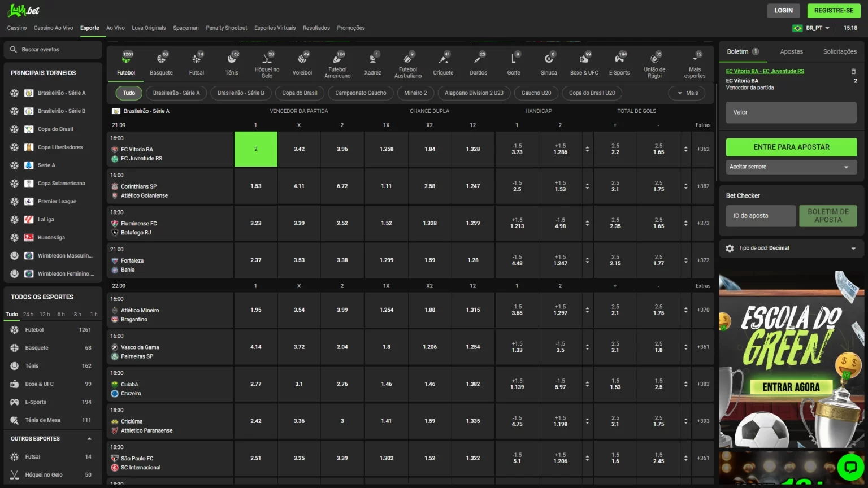The image size is (868, 488).
Task: Remove EC Vitoria bet with trash icon
Action: 853,71
